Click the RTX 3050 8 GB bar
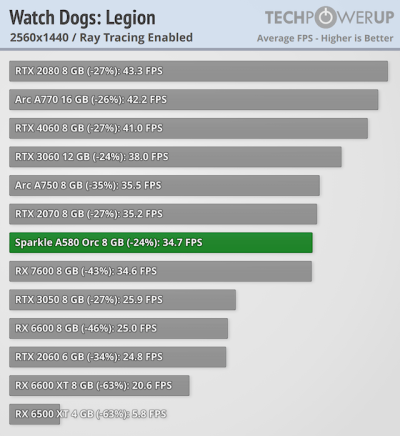 pyautogui.click(x=122, y=300)
